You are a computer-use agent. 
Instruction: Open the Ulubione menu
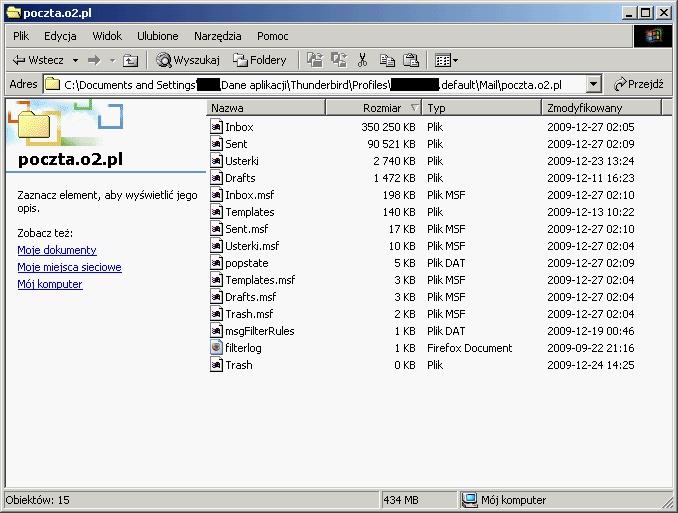[157, 36]
